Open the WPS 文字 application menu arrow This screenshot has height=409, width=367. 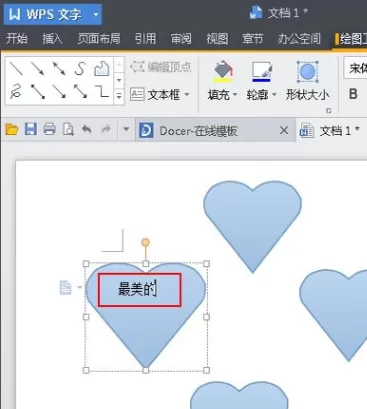[x=96, y=15]
